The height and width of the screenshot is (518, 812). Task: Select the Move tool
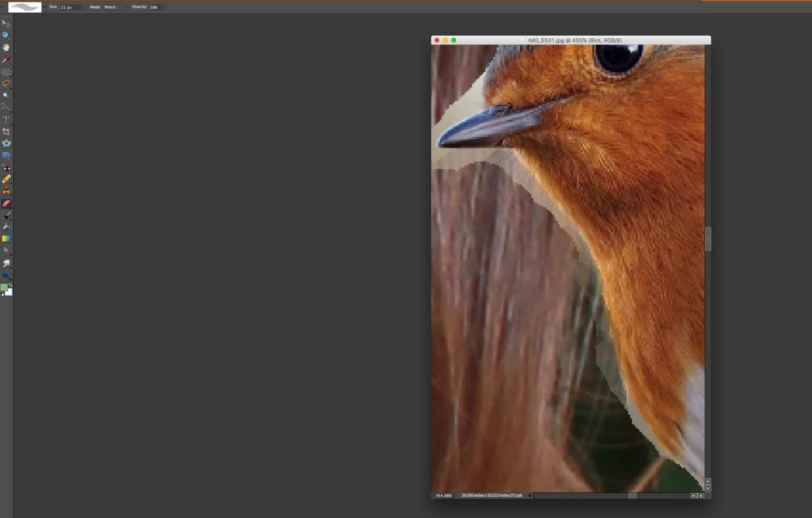[6, 23]
